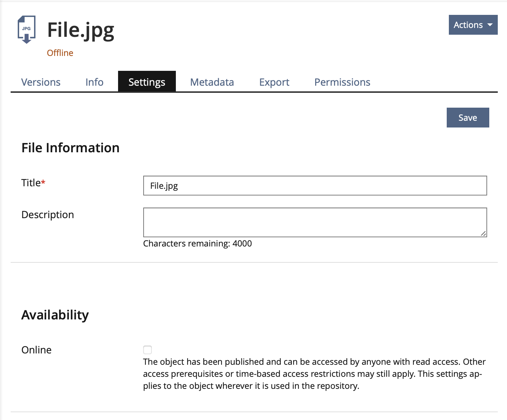Switch to the Versions tab

(41, 82)
